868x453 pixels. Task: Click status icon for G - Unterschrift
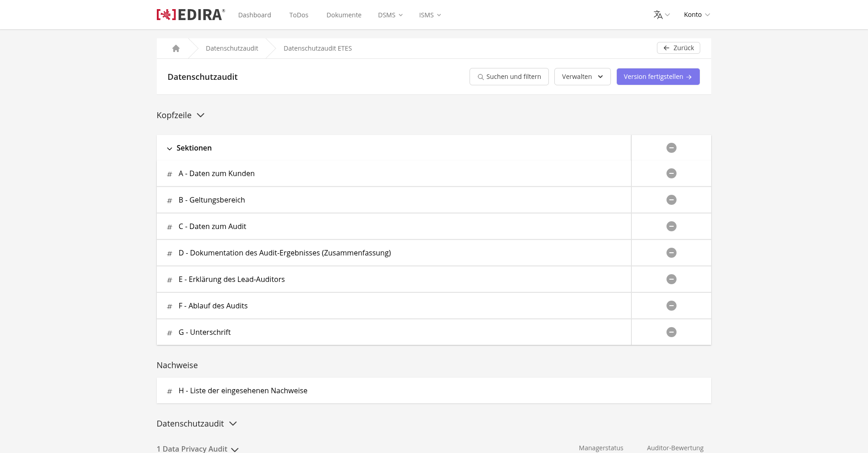pos(672,332)
